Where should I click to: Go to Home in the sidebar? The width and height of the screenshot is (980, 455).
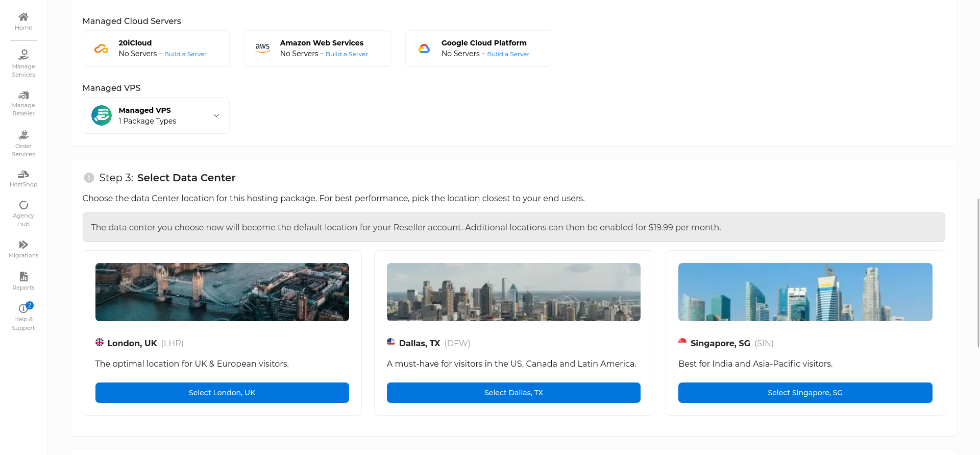pyautogui.click(x=23, y=21)
